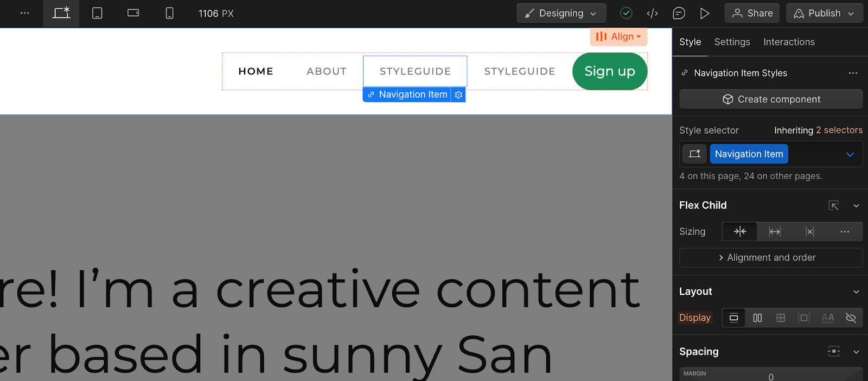Set display to block
Viewport: 868px width, 381px height.
(x=733, y=318)
